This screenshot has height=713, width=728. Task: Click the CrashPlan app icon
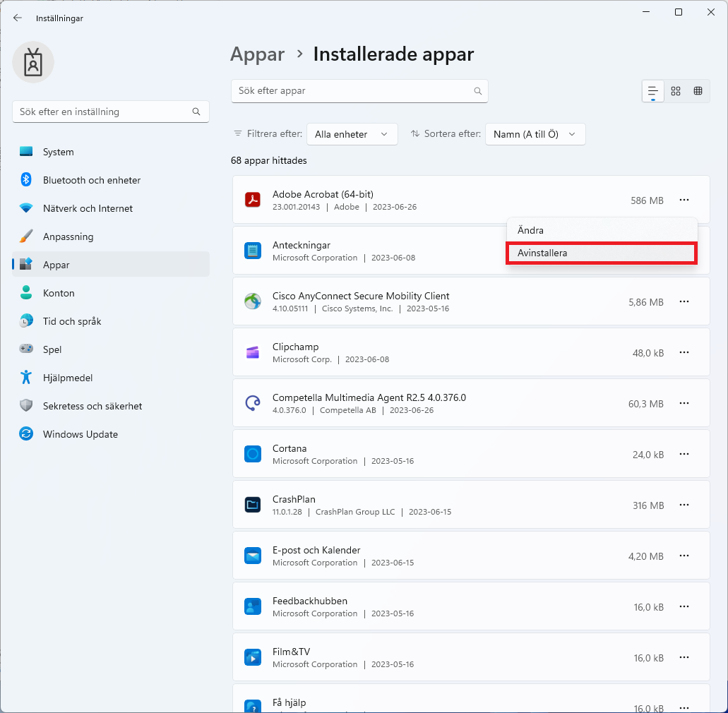click(253, 505)
